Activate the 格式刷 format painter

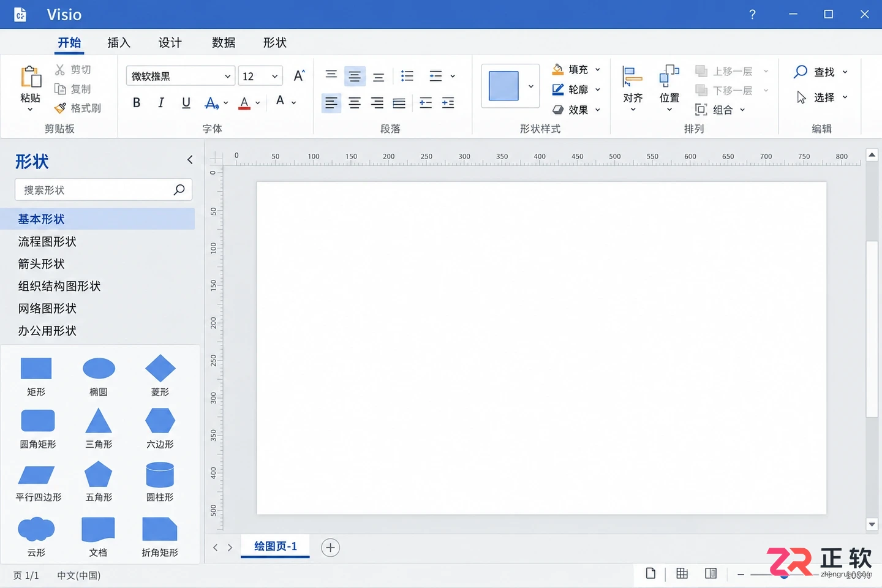tap(78, 108)
